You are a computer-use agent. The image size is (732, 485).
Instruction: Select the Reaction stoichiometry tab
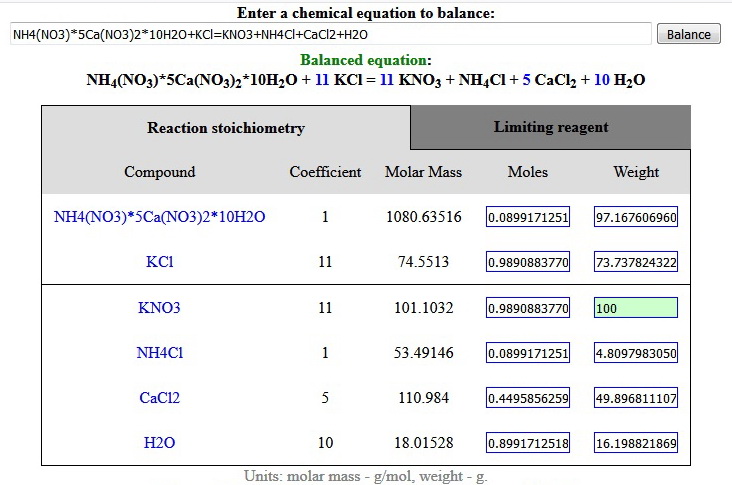click(226, 128)
